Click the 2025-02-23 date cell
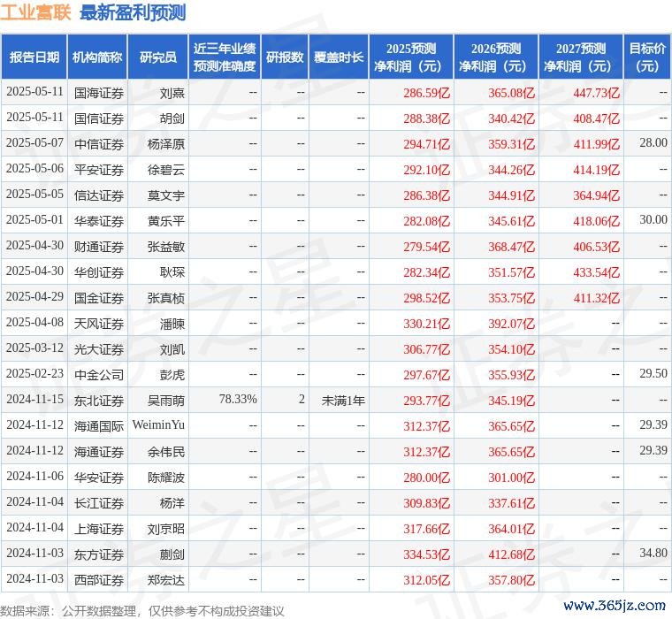Image resolution: width=672 pixels, height=619 pixels. (x=34, y=373)
